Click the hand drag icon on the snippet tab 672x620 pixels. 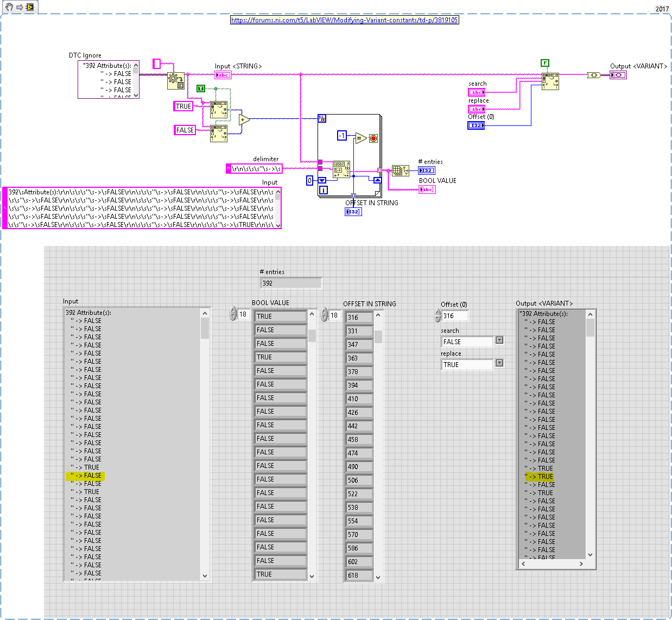(x=9, y=7)
